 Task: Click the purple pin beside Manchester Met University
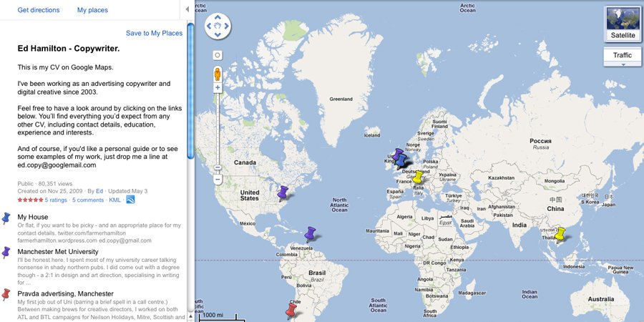point(6,252)
